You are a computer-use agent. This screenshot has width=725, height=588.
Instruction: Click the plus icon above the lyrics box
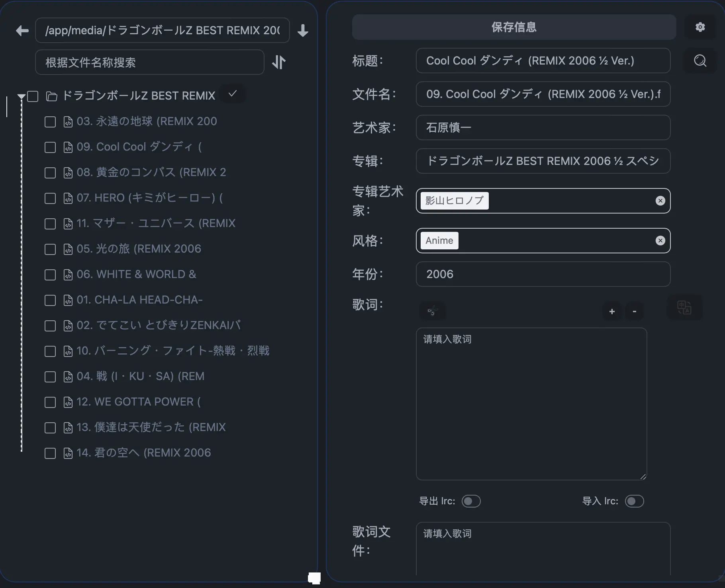click(x=612, y=312)
